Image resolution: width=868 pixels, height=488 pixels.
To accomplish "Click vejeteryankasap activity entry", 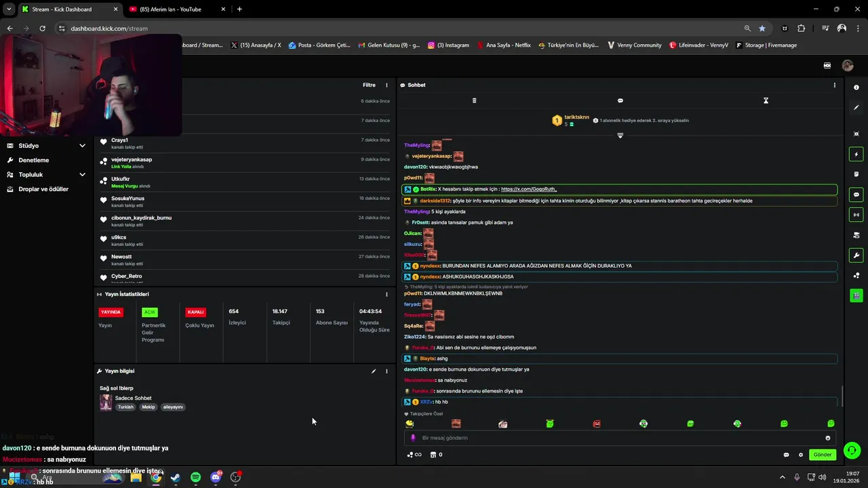I will [x=244, y=163].
